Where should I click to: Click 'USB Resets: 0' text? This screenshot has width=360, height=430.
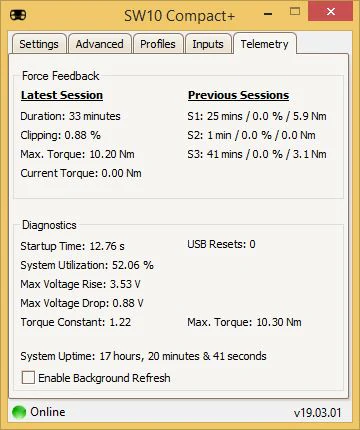221,244
